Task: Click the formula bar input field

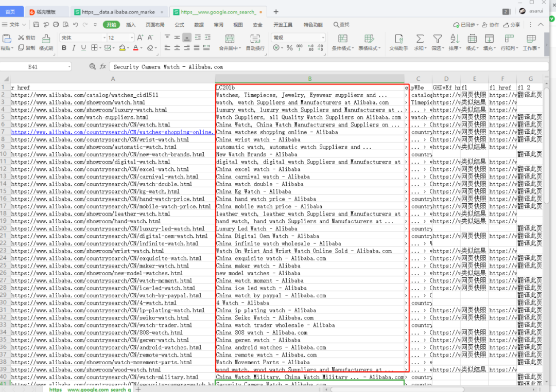Action: 328,67
